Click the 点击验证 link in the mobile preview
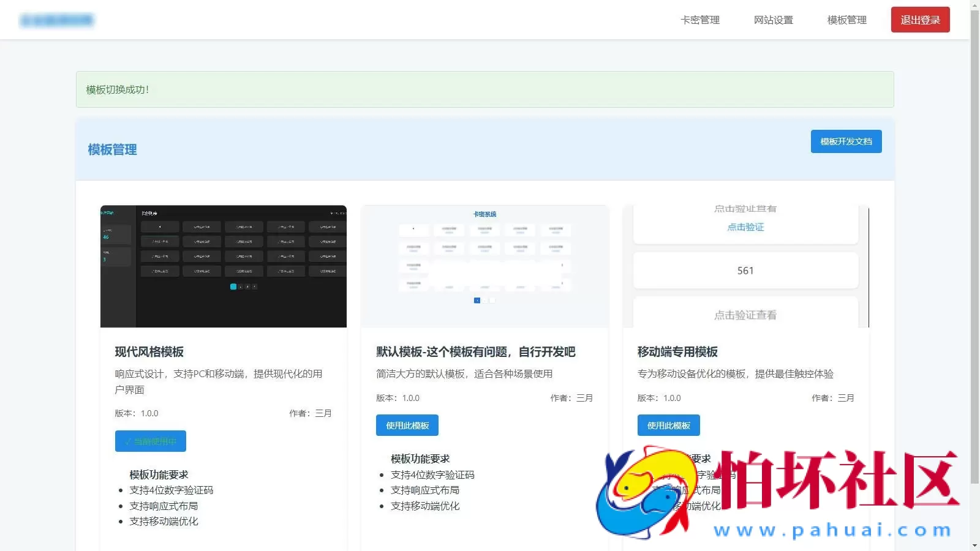 click(745, 227)
